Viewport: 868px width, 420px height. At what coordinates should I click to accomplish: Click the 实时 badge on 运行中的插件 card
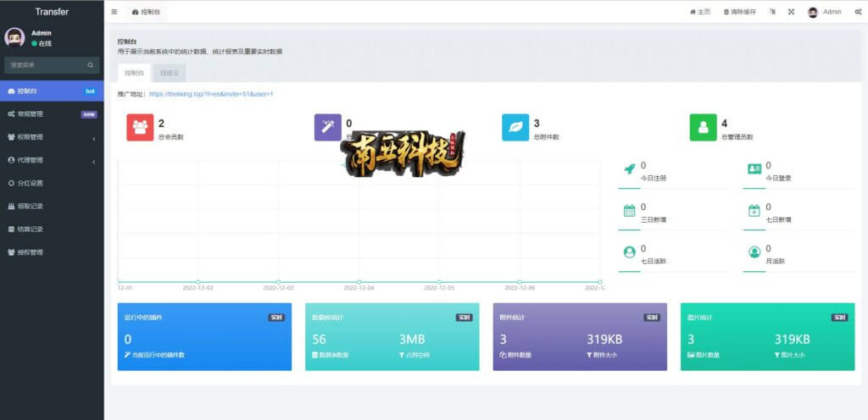(276, 318)
